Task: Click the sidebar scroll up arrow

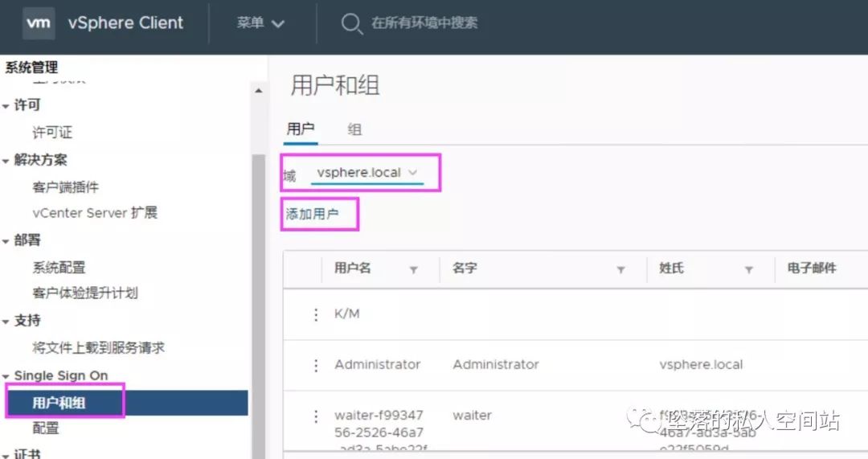Action: (x=259, y=90)
